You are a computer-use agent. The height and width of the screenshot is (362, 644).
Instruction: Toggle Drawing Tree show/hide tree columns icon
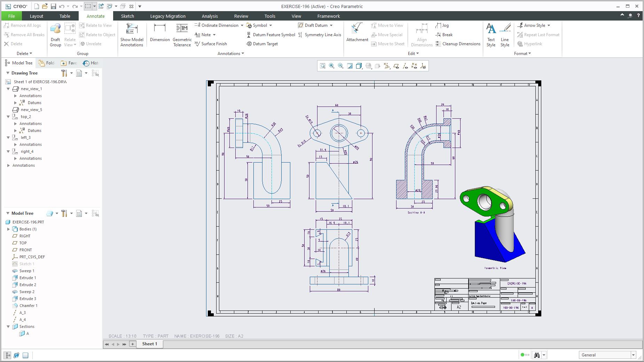tap(95, 73)
